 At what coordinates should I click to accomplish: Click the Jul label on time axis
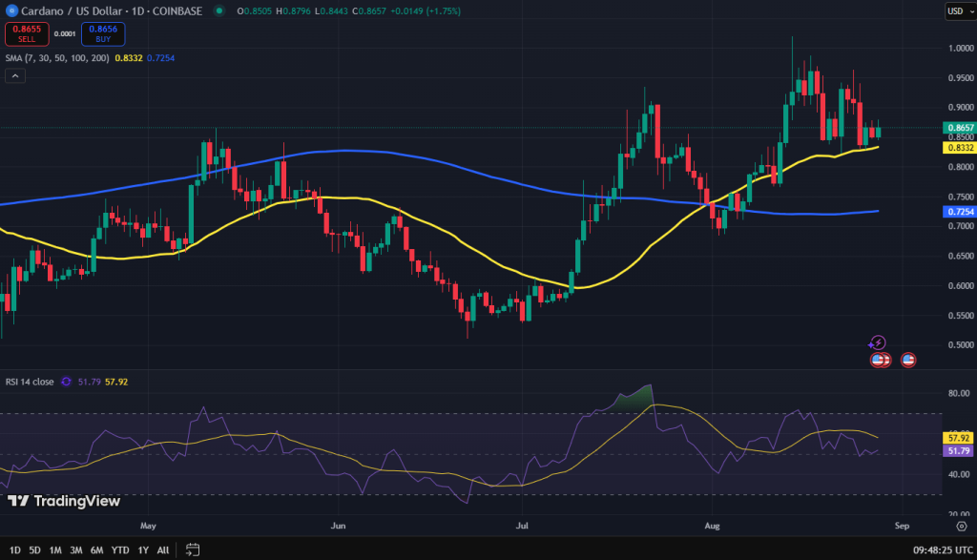pyautogui.click(x=522, y=526)
